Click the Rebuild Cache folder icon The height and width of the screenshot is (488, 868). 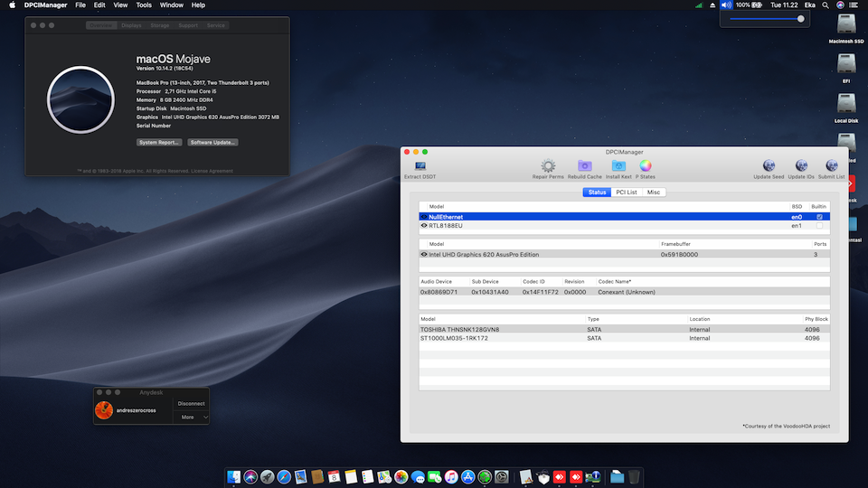(584, 166)
